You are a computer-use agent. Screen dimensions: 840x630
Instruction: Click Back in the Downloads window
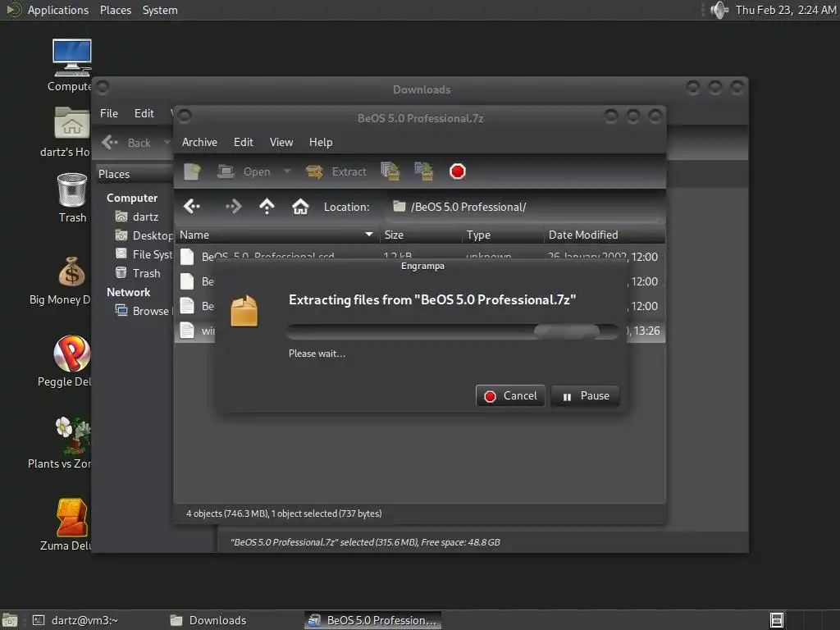[127, 143]
